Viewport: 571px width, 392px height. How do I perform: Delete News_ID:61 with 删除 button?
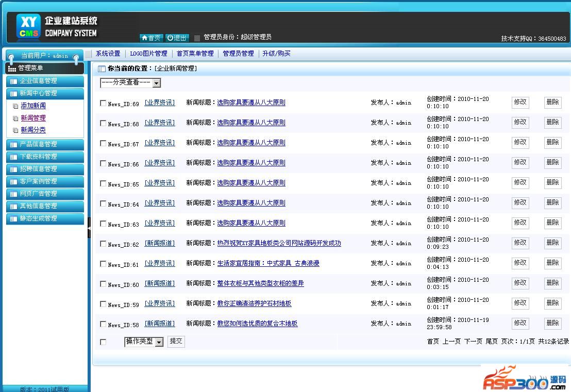click(x=552, y=263)
